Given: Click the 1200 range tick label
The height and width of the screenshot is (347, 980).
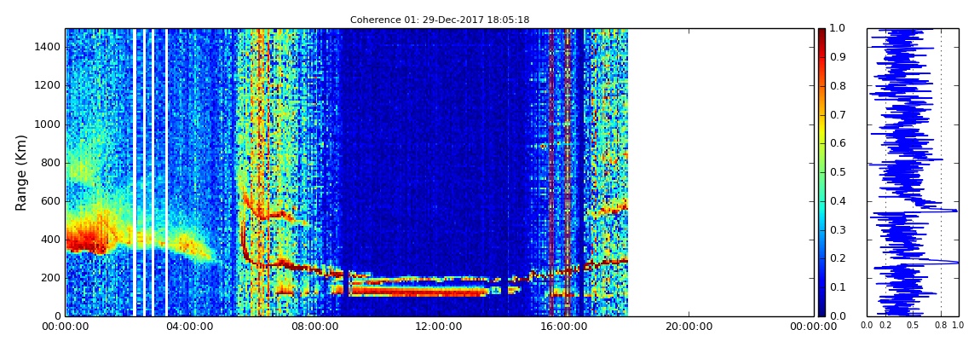Looking at the screenshot, I should 49,85.
